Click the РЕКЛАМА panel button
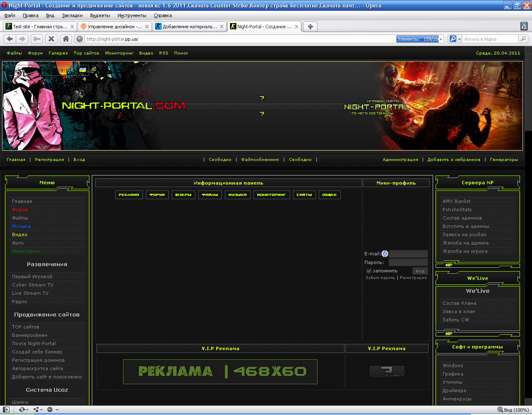Image resolution: width=532 pixels, height=415 pixels. (x=129, y=195)
